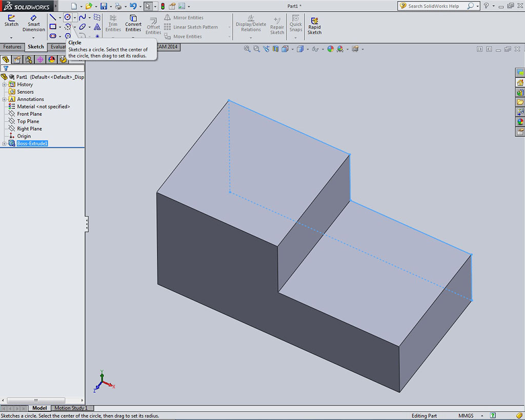The image size is (525, 420).
Task: Click the Rebuild traffic light icon
Action: [163, 6]
